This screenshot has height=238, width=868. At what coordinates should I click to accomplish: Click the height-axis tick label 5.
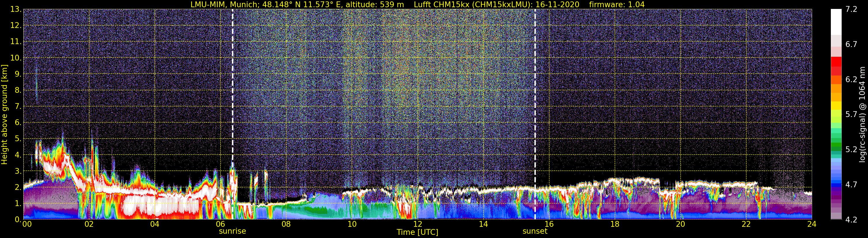(18, 139)
